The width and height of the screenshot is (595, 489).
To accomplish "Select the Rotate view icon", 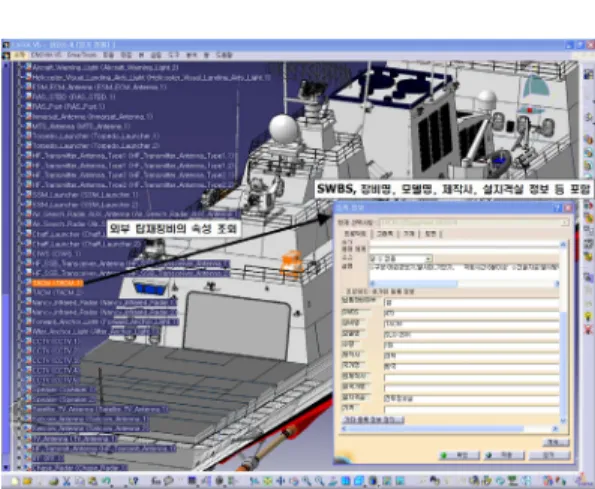I will pos(294,481).
